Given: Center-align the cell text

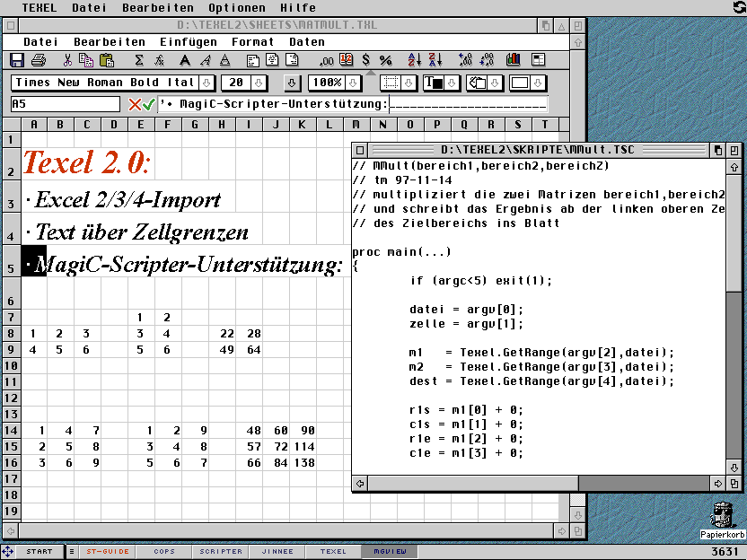Looking at the screenshot, I should coord(273,60).
